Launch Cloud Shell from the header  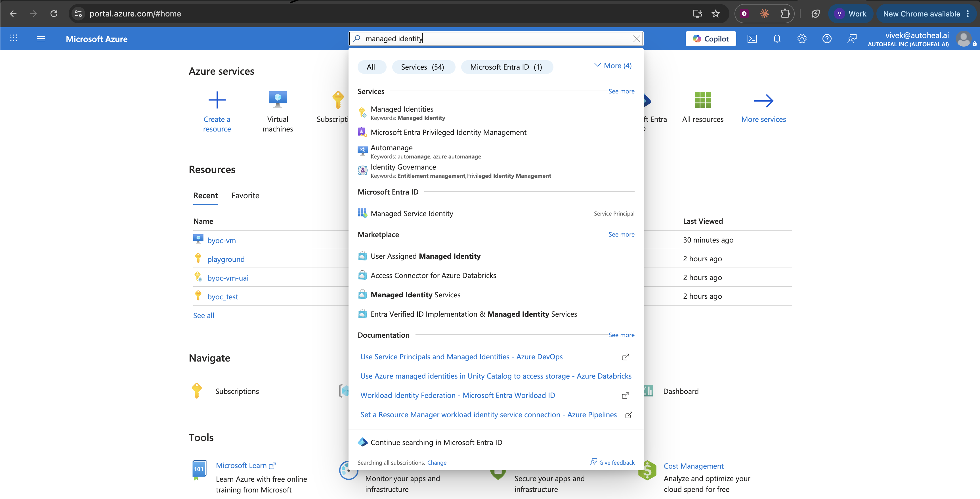[752, 38]
